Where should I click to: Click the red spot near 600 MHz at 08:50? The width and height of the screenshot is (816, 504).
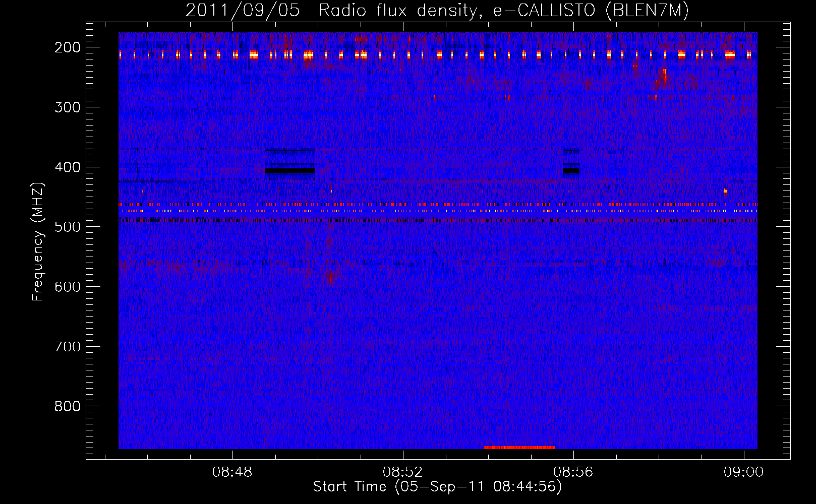[x=331, y=277]
